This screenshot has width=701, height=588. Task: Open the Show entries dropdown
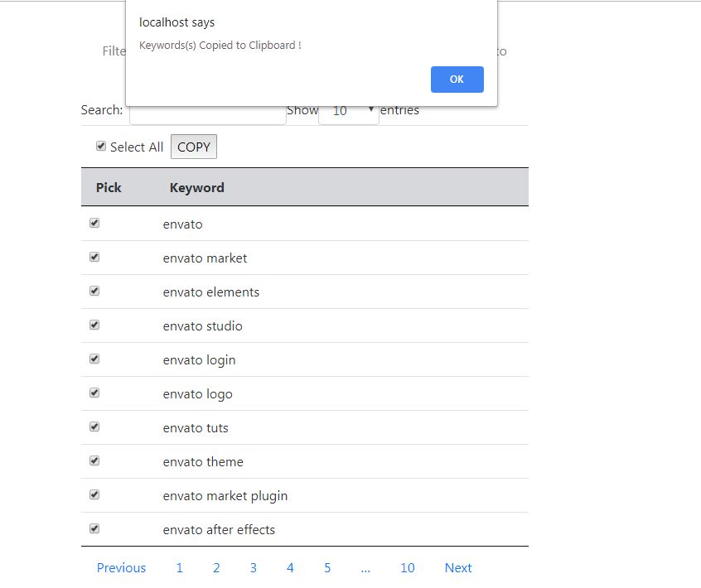click(x=349, y=111)
